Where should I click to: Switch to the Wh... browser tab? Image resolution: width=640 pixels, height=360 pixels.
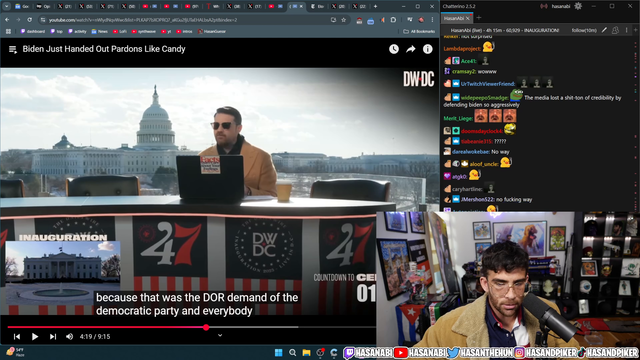pos(213,6)
